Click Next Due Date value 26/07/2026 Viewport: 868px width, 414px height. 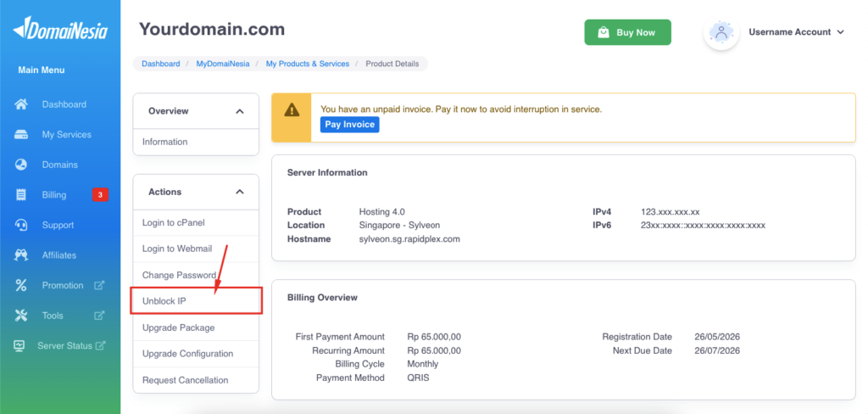click(717, 351)
